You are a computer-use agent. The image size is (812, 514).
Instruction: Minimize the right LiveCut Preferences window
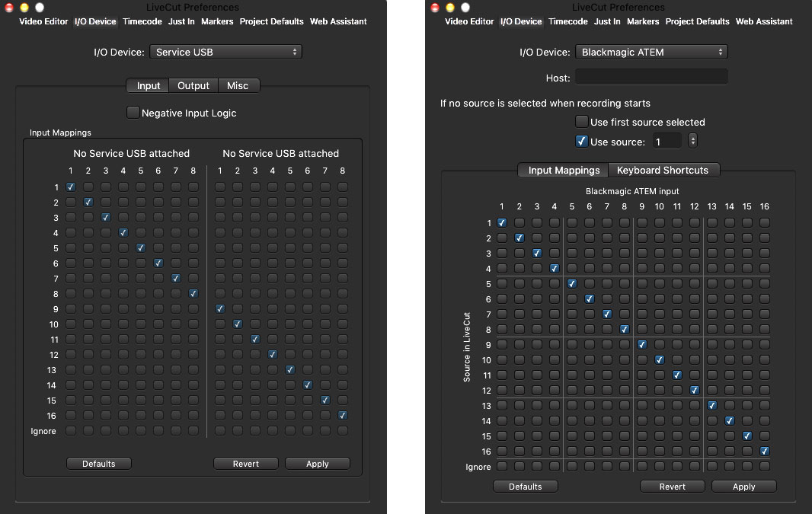450,8
